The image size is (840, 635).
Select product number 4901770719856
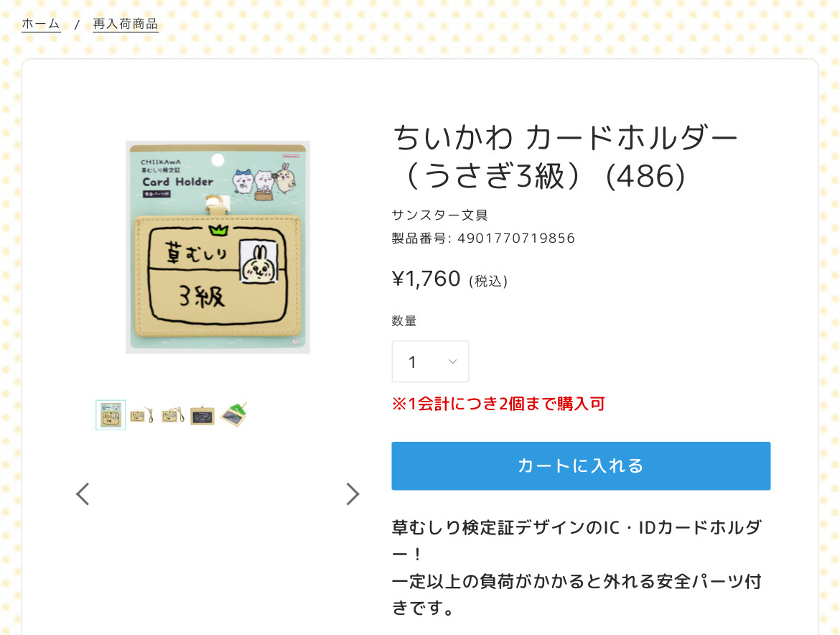[516, 238]
